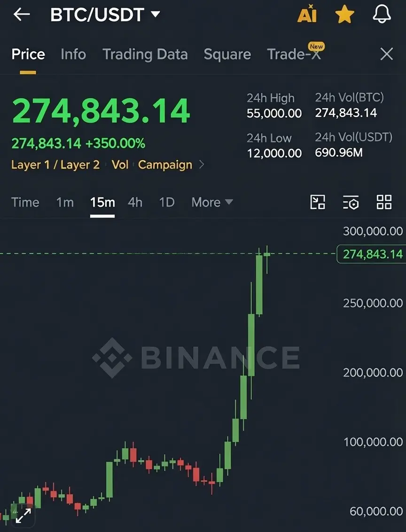Screen dimensions: 406x532
Task: Open the AI assistant icon
Action: [307, 14]
